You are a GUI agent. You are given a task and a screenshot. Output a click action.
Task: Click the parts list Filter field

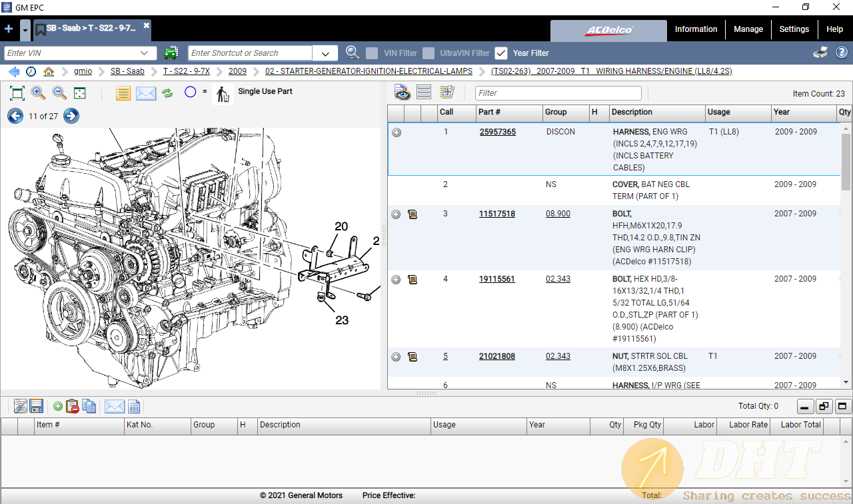558,93
